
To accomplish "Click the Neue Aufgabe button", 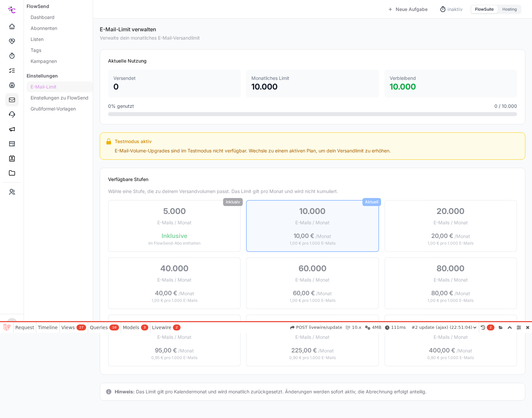I will click(x=408, y=9).
